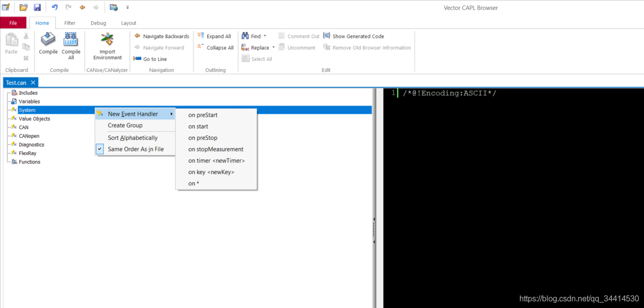Close the Test.can tab
Image resolution: width=644 pixels, height=308 pixels.
point(33,83)
